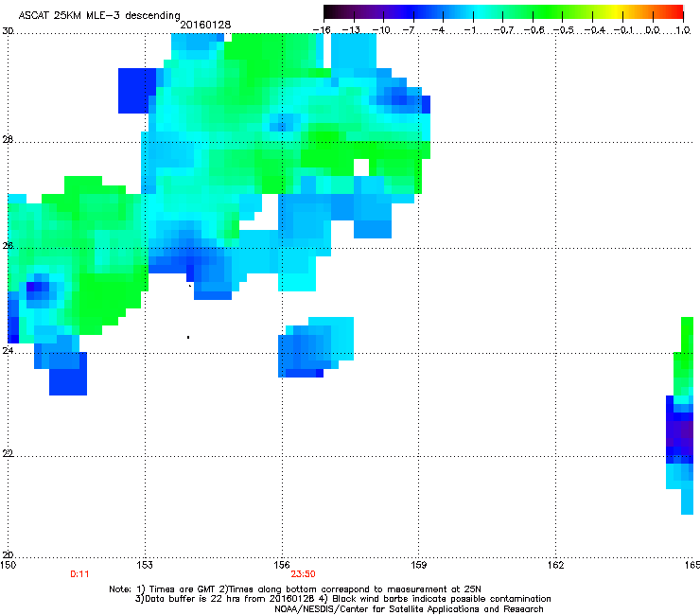Click the longitude label '165'
Image resolution: width=700 pixels, height=615 pixels.
click(692, 565)
